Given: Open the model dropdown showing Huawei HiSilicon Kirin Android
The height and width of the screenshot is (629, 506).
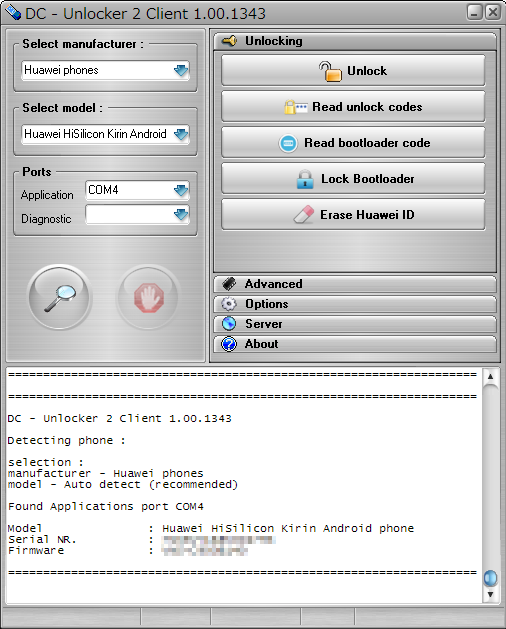Looking at the screenshot, I should click(x=105, y=134).
